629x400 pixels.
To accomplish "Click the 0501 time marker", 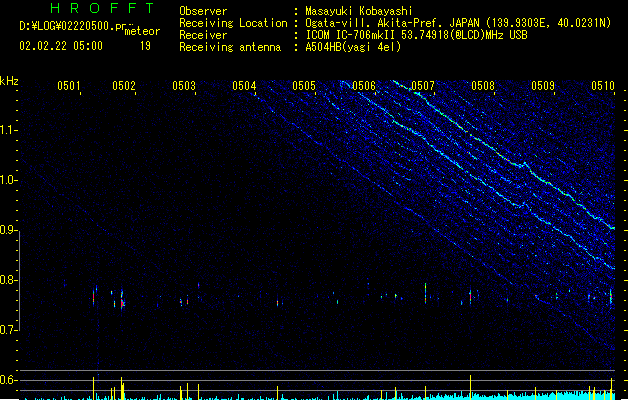I will click(x=69, y=86).
